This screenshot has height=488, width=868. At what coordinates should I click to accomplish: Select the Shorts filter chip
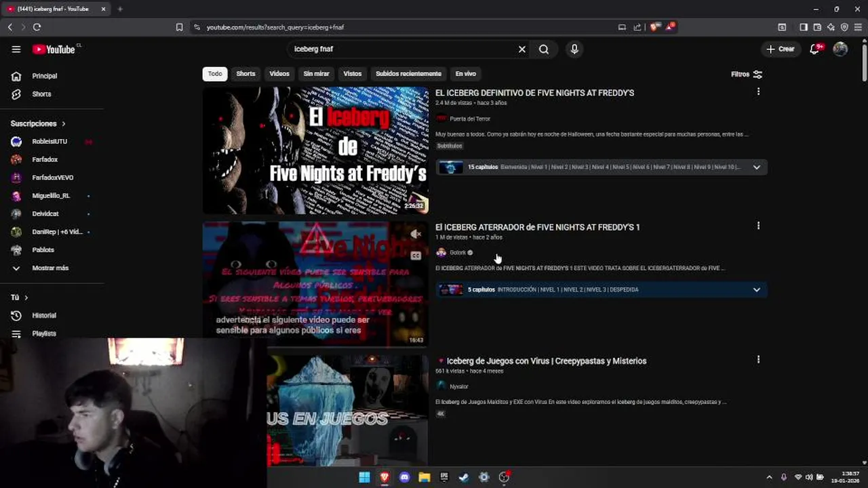coord(245,73)
